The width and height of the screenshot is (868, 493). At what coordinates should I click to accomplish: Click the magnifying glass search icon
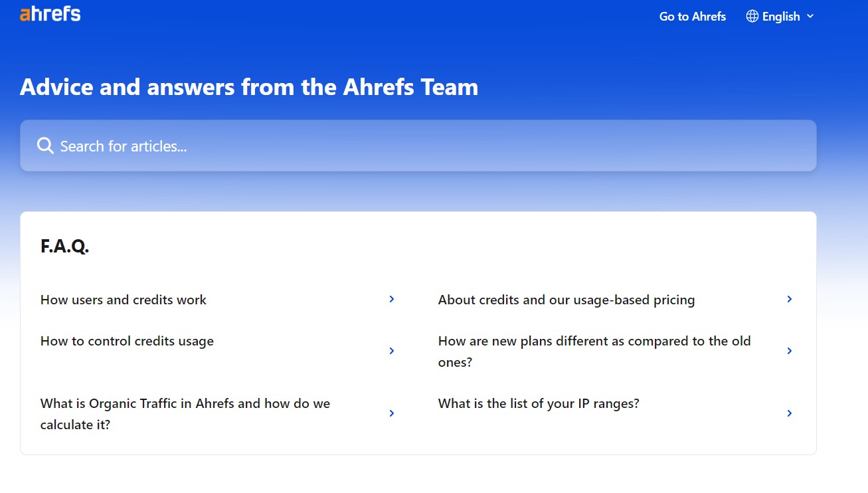pos(45,146)
